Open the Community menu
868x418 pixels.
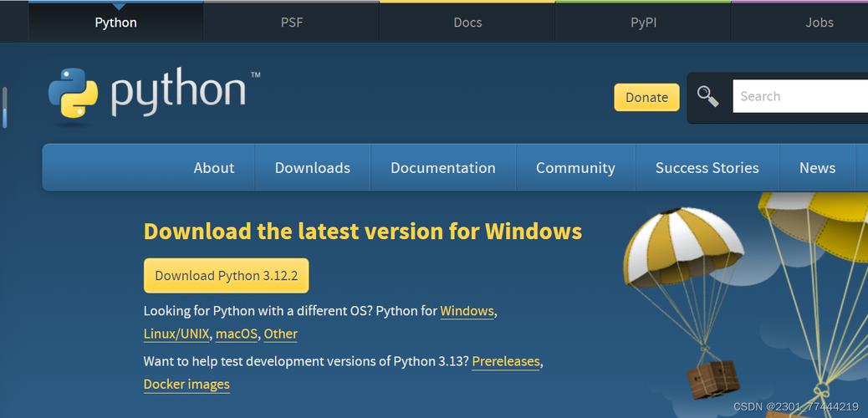click(575, 168)
